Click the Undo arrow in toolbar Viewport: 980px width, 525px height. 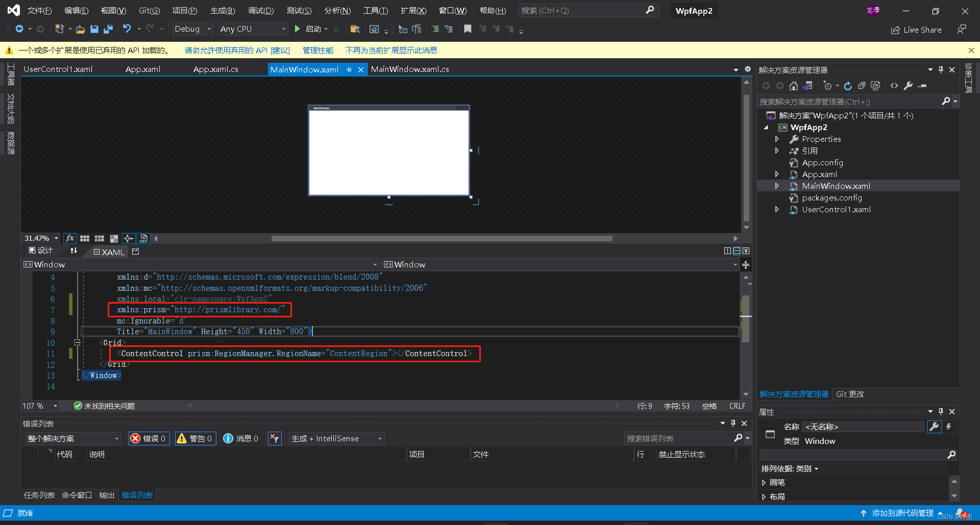(127, 29)
